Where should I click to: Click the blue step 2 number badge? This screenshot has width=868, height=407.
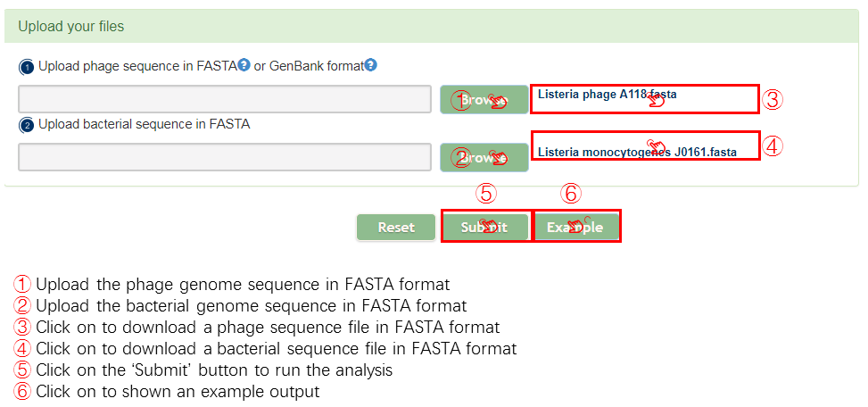[x=27, y=125]
